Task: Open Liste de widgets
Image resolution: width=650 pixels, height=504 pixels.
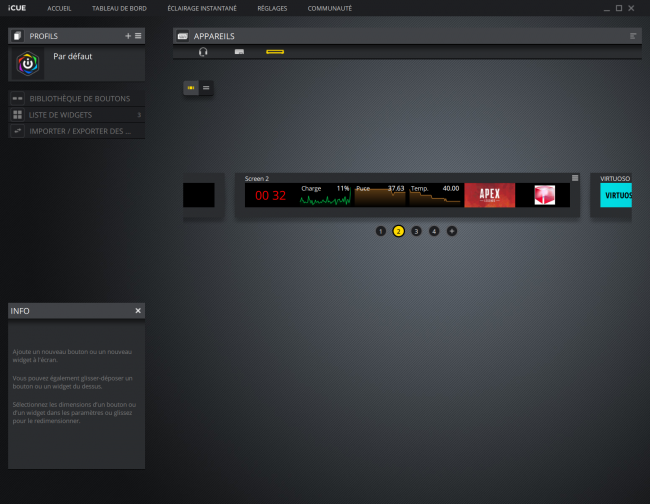Action: click(x=60, y=115)
